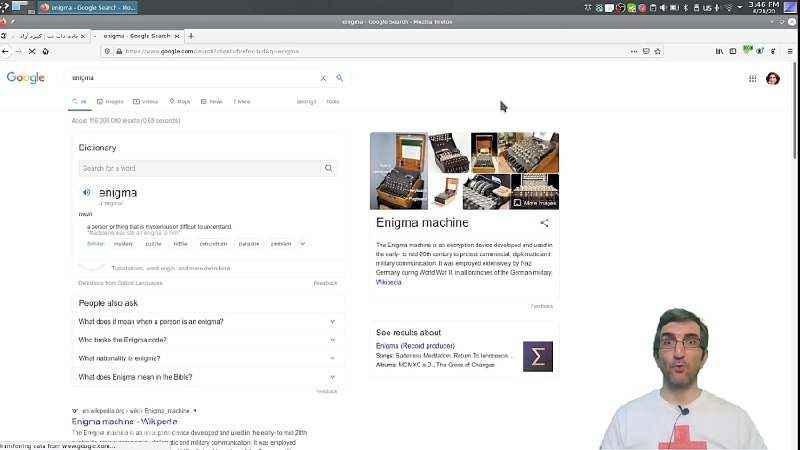Bookmark this page with the star icon
Viewport: 800px width, 450px height.
click(x=658, y=51)
